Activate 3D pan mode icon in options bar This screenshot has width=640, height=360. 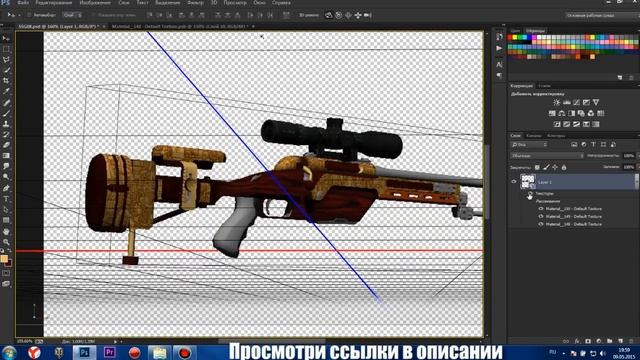click(348, 15)
